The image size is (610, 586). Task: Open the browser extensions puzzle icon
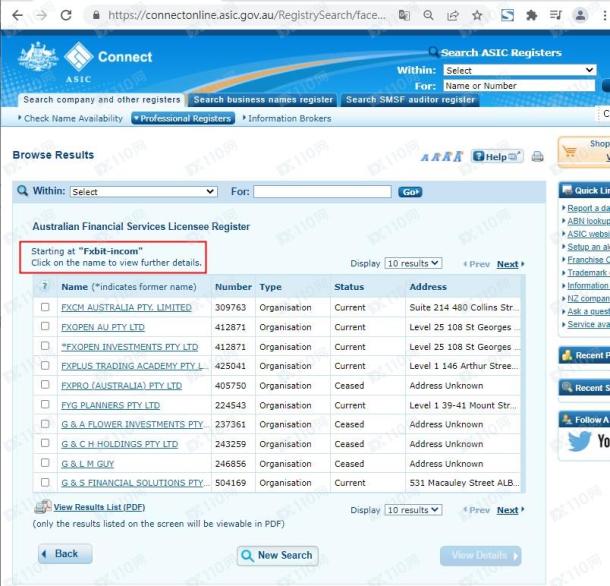click(x=531, y=16)
